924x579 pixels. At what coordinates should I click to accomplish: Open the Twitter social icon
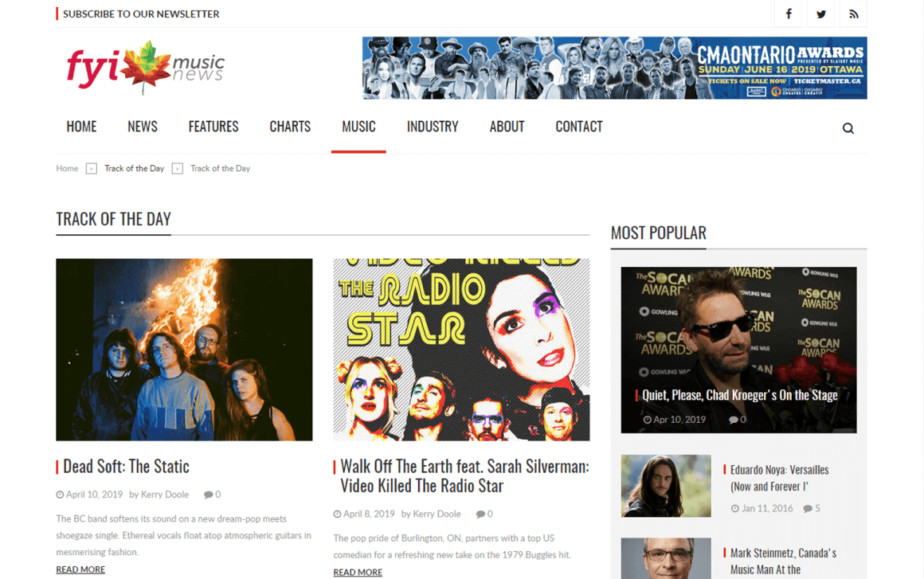click(821, 14)
